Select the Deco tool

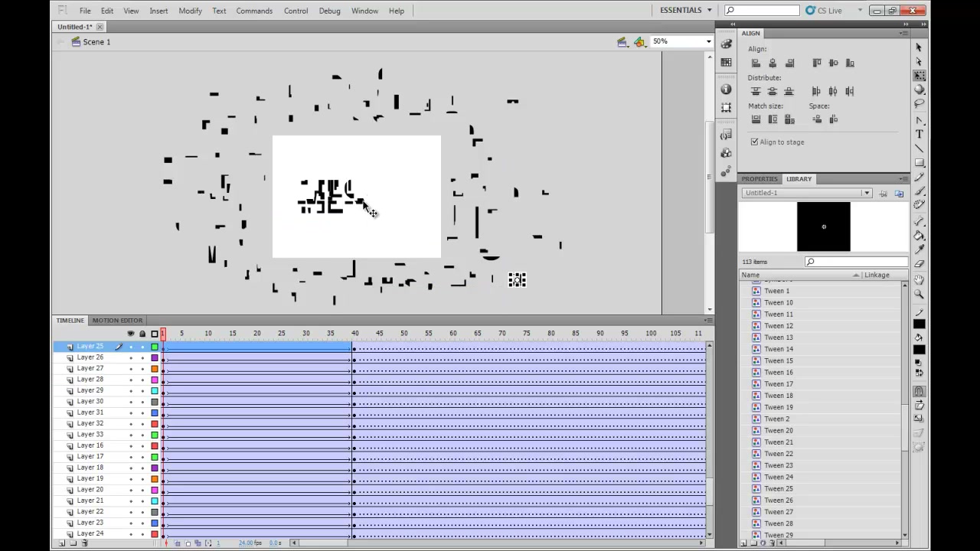click(x=920, y=204)
